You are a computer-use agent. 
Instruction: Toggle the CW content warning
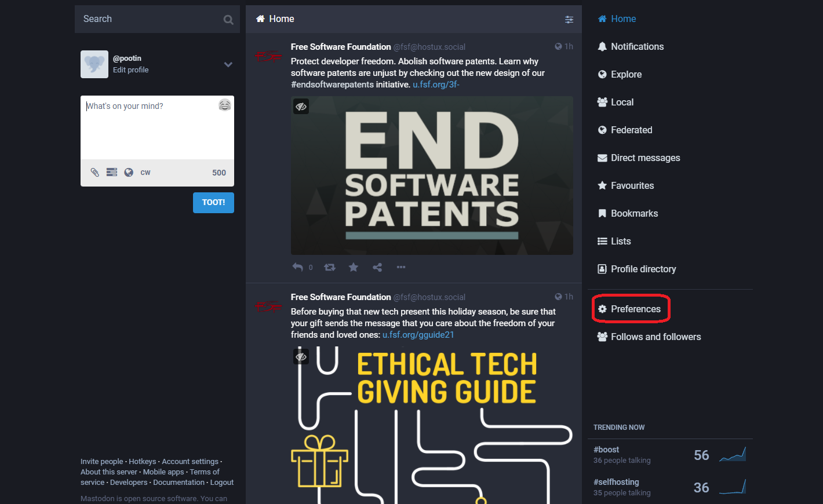pos(145,172)
